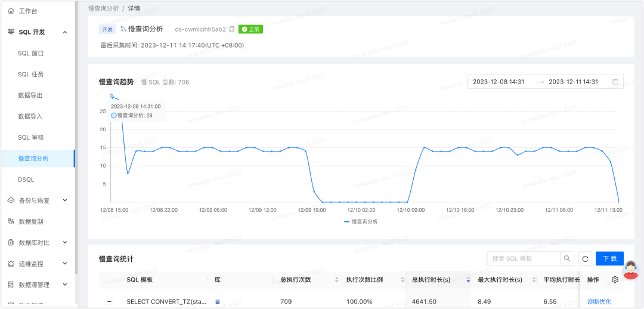Collapse the SELECT CONVERT_TZ row
The height and width of the screenshot is (309, 644).
pyautogui.click(x=109, y=302)
